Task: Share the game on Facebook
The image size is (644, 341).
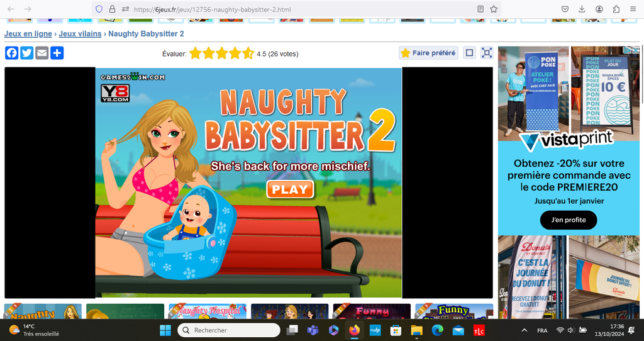Action: [x=12, y=53]
